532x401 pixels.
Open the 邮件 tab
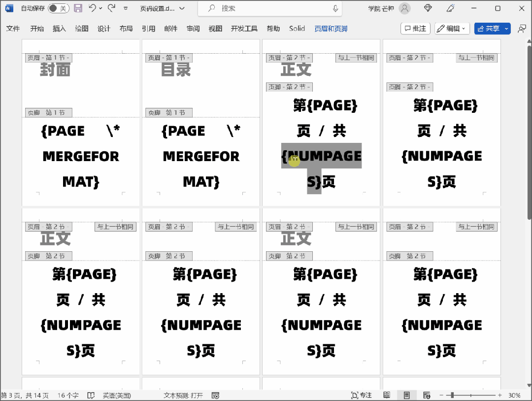(x=170, y=29)
